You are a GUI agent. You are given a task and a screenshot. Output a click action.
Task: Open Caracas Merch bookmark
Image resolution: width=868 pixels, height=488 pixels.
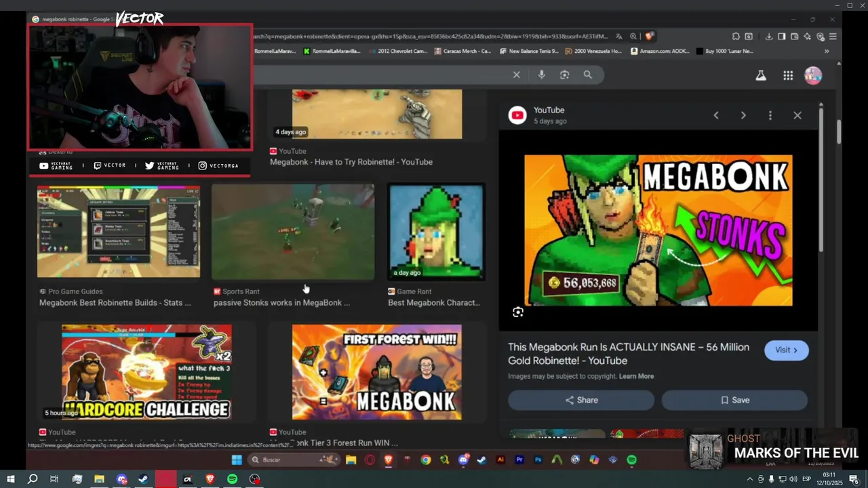click(462, 51)
